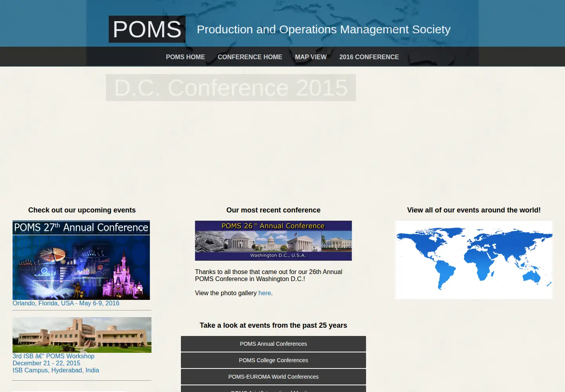
Task: Click 'View all of our events' heading
Action: click(474, 210)
